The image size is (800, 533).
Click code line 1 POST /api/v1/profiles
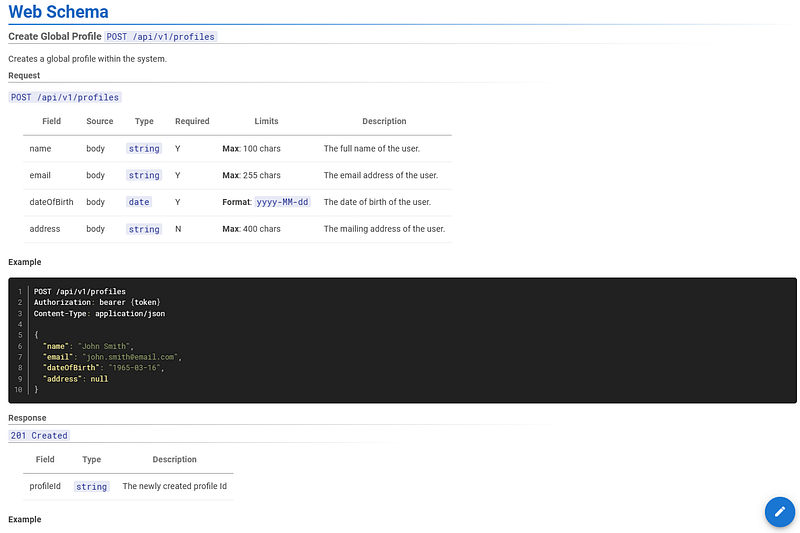[x=80, y=292]
